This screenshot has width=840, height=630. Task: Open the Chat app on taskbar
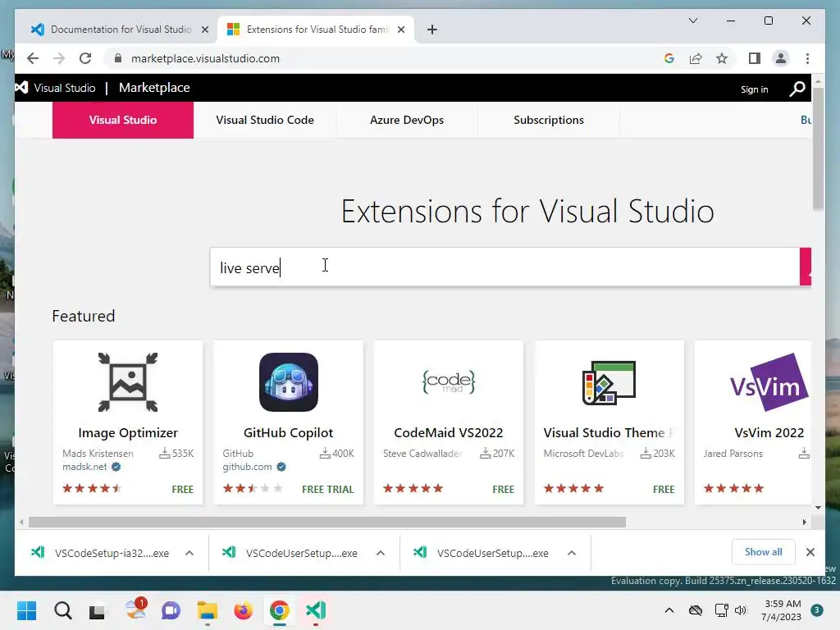[171, 610]
